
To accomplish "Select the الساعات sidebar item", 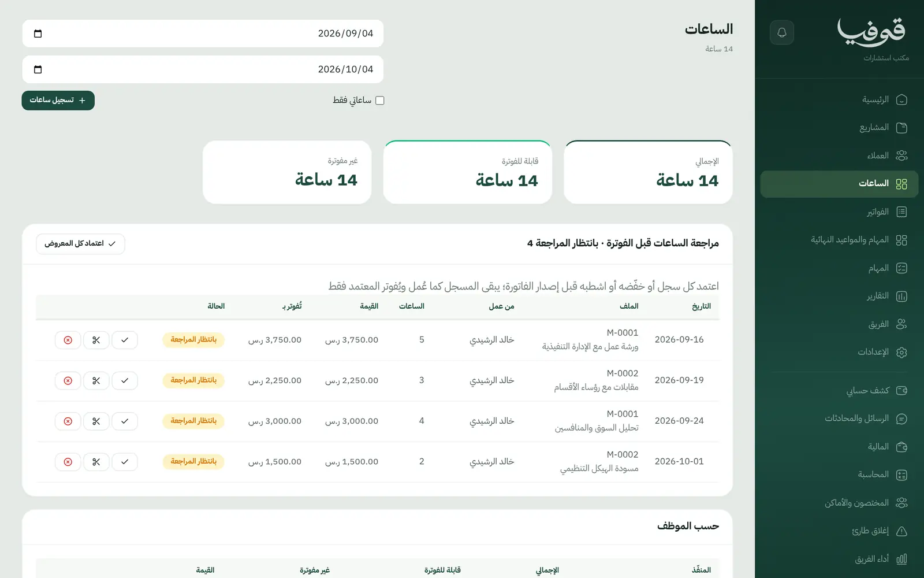I will (x=839, y=184).
